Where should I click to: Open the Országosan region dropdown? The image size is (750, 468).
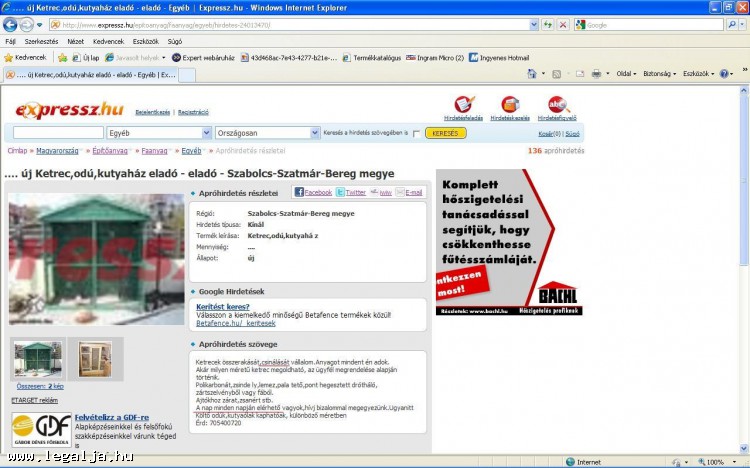coord(266,133)
